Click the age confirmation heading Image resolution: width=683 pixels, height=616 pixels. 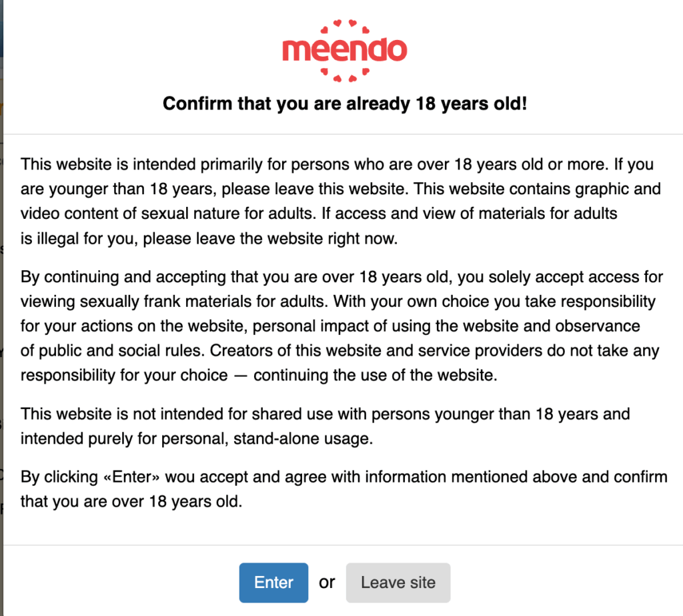[344, 103]
